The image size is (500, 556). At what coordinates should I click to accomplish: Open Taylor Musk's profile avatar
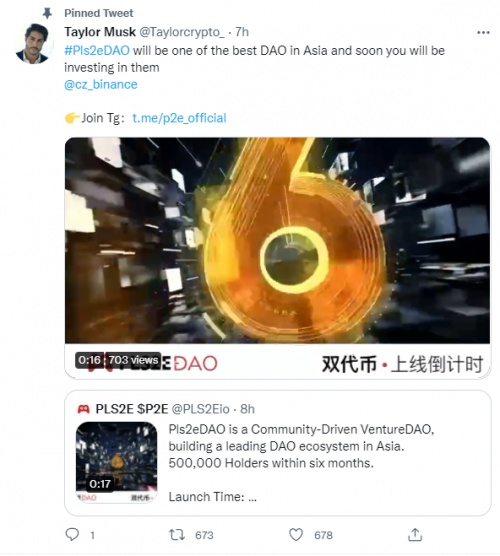(34, 44)
